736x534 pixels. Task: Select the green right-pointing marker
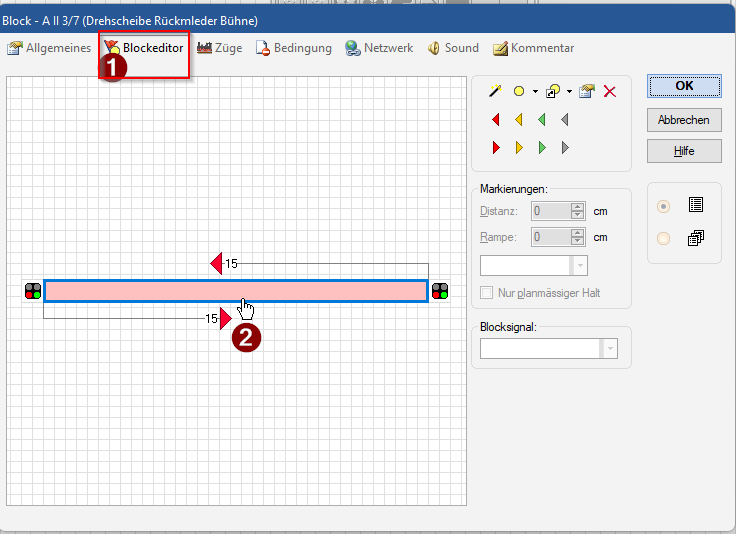[x=542, y=148]
